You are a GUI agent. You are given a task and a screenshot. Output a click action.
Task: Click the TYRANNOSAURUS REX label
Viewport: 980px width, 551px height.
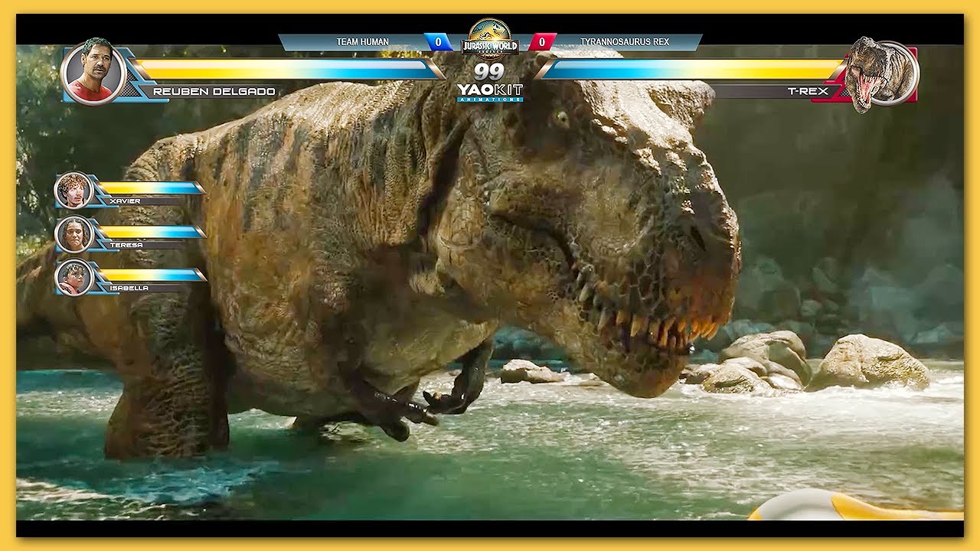click(625, 42)
